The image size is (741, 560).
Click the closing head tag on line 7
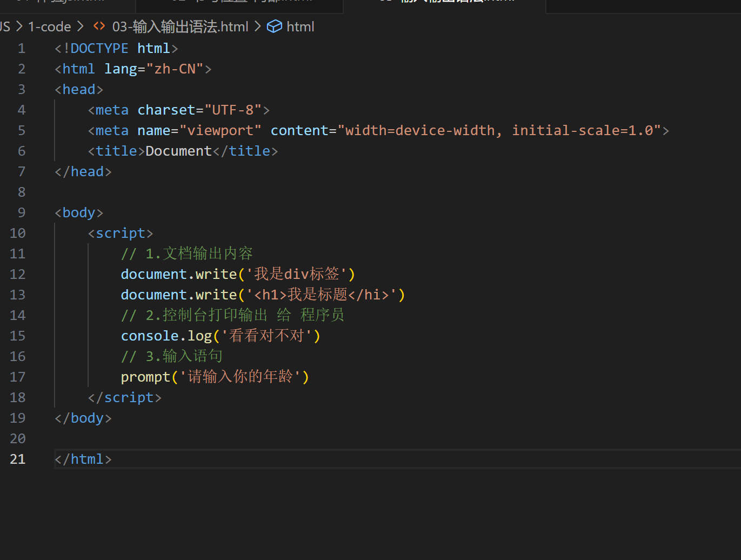click(83, 172)
